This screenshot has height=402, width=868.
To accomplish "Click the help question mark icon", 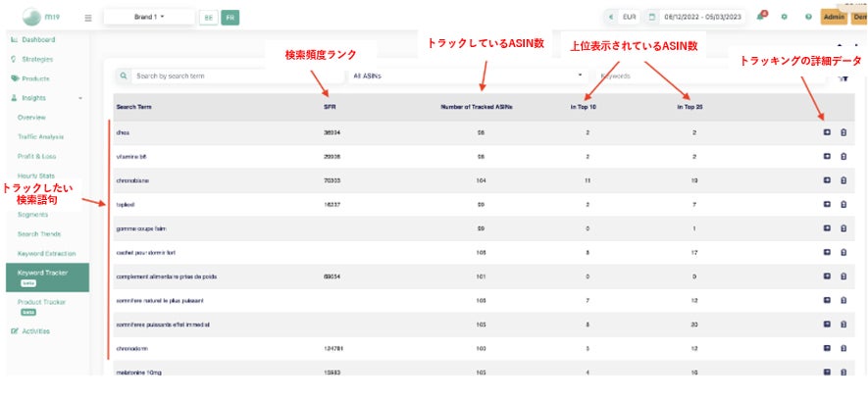I will click(807, 17).
